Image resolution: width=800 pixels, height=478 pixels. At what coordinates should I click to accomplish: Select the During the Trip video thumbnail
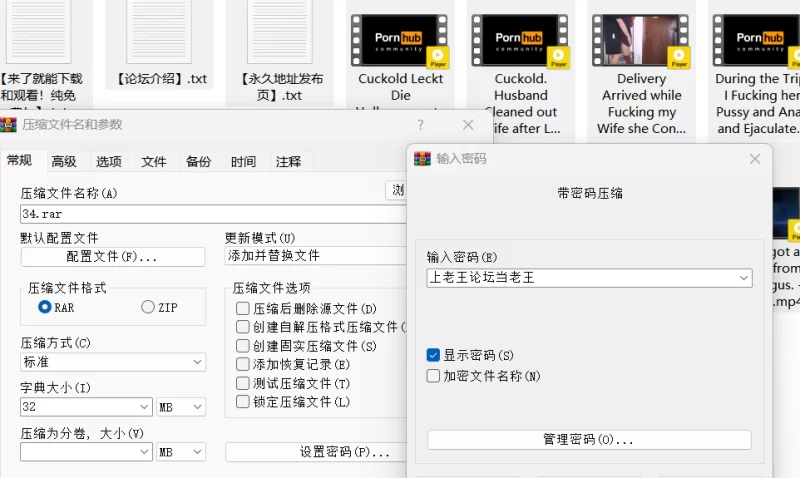point(757,41)
